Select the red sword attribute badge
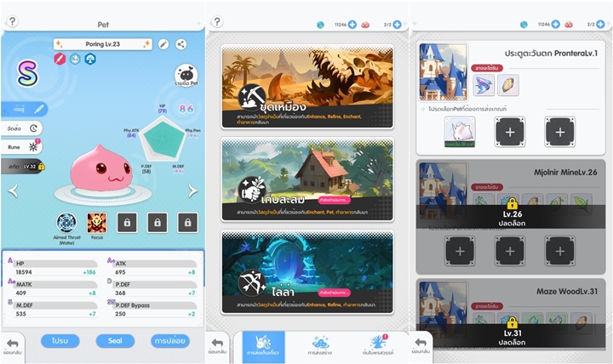 tap(60, 59)
